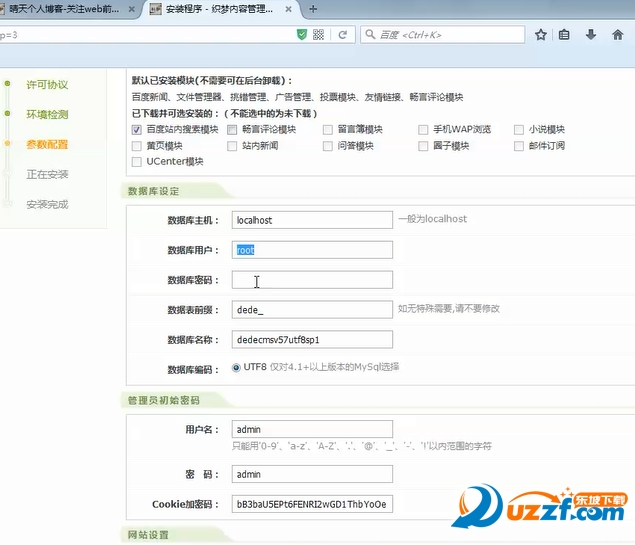Click the 数据库设定 section header
This screenshot has height=545, width=635.
(153, 191)
